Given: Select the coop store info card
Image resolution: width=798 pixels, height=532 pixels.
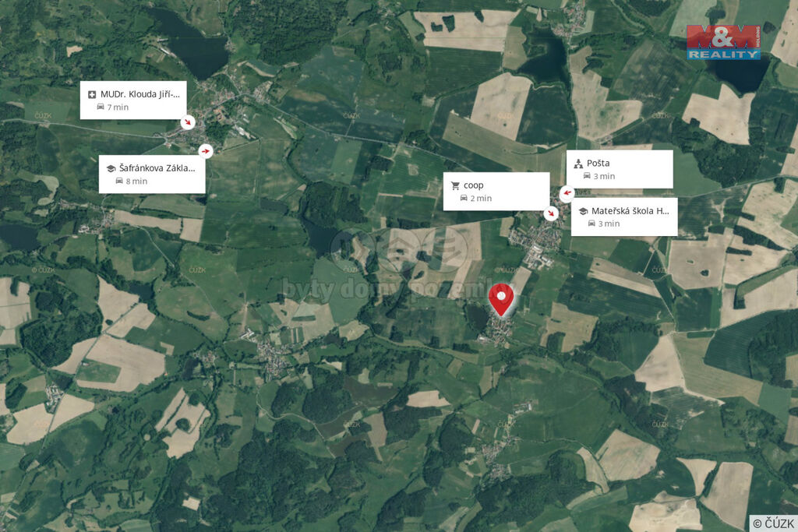Looking at the screenshot, I should 496,192.
